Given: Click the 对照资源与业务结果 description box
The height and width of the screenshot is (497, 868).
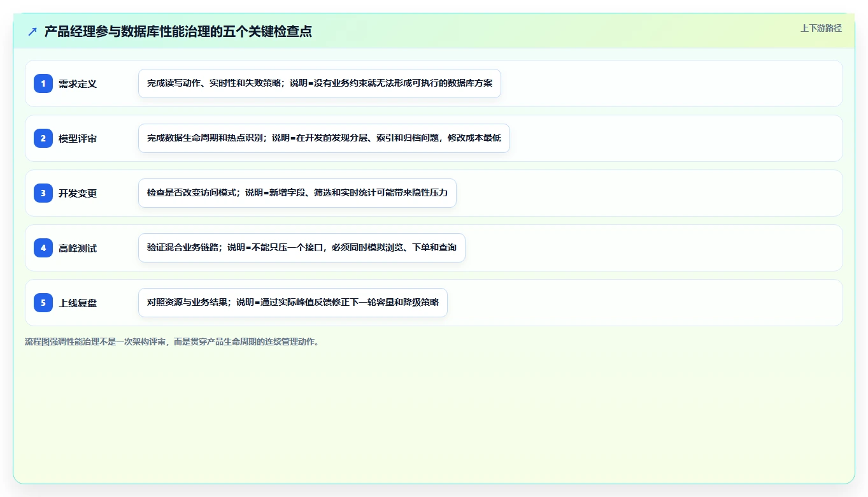Looking at the screenshot, I should (293, 303).
